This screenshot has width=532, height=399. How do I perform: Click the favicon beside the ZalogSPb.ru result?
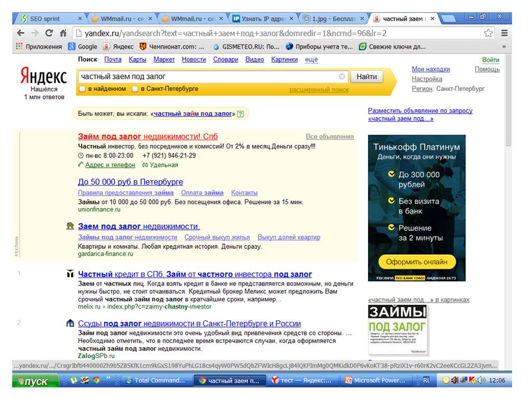pos(70,323)
